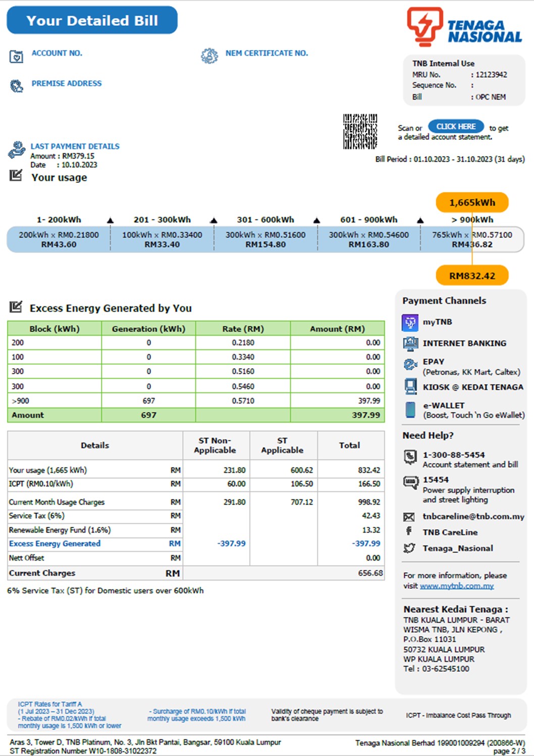Click the Account No. icon
534x756 pixels.
16,57
